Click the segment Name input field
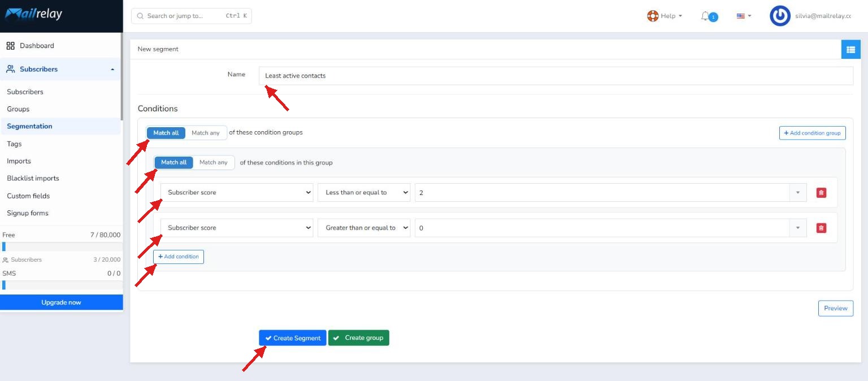This screenshot has width=868, height=381. 556,76
